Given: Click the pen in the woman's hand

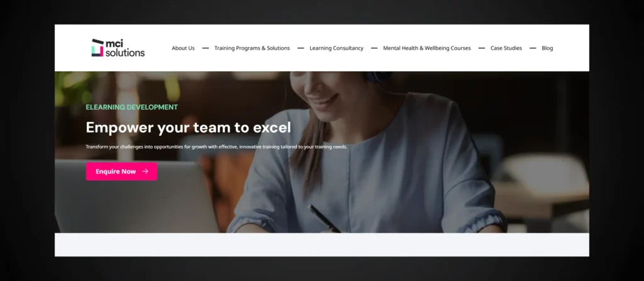Looking at the screenshot, I should [325, 219].
